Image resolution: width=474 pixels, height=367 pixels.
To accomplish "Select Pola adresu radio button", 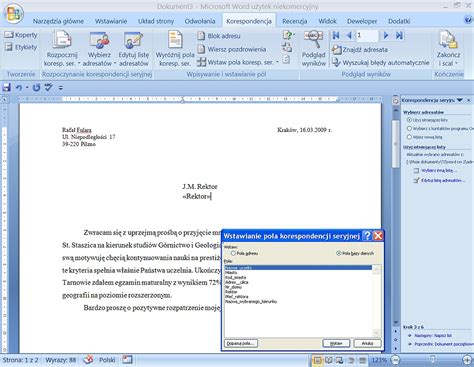I will point(244,253).
